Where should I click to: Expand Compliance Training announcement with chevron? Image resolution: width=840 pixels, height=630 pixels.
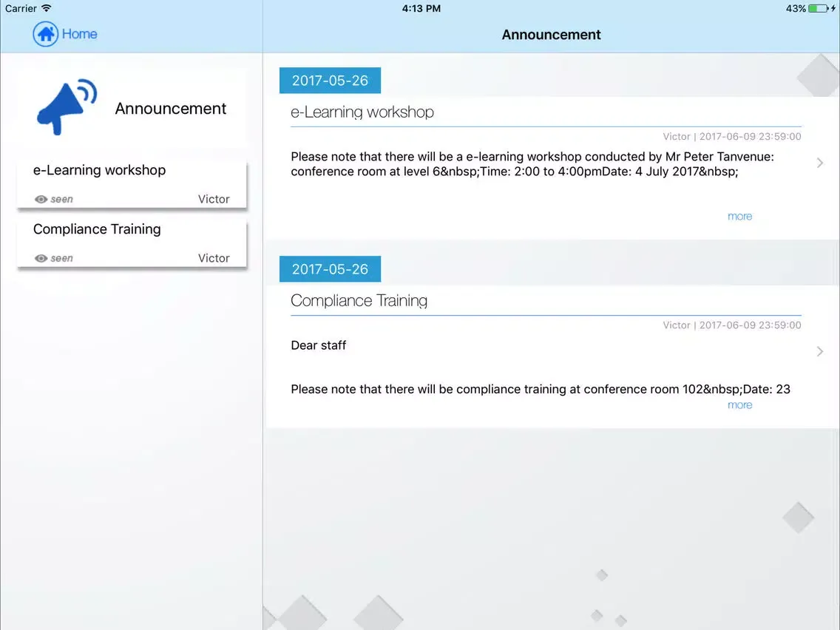tap(819, 351)
